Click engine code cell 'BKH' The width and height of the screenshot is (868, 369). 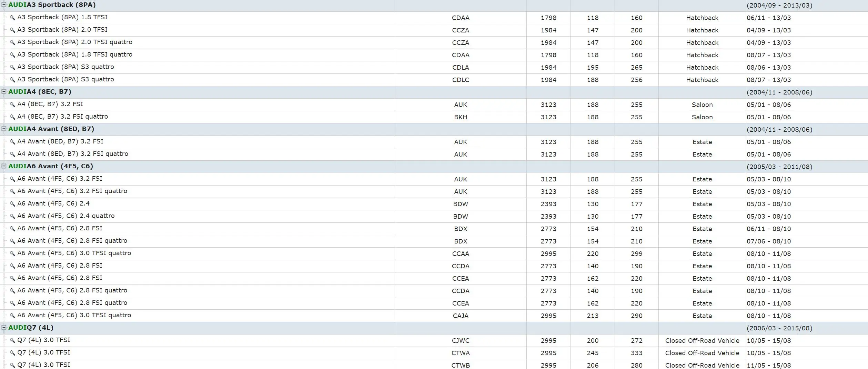[x=461, y=117]
